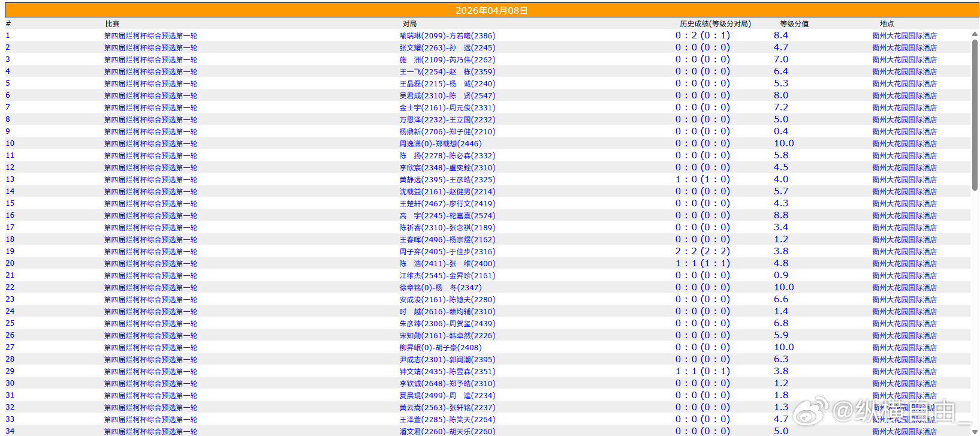
Task: View the pairing 陈祈睿(2310)-张念祺(2189)
Action: (447, 228)
